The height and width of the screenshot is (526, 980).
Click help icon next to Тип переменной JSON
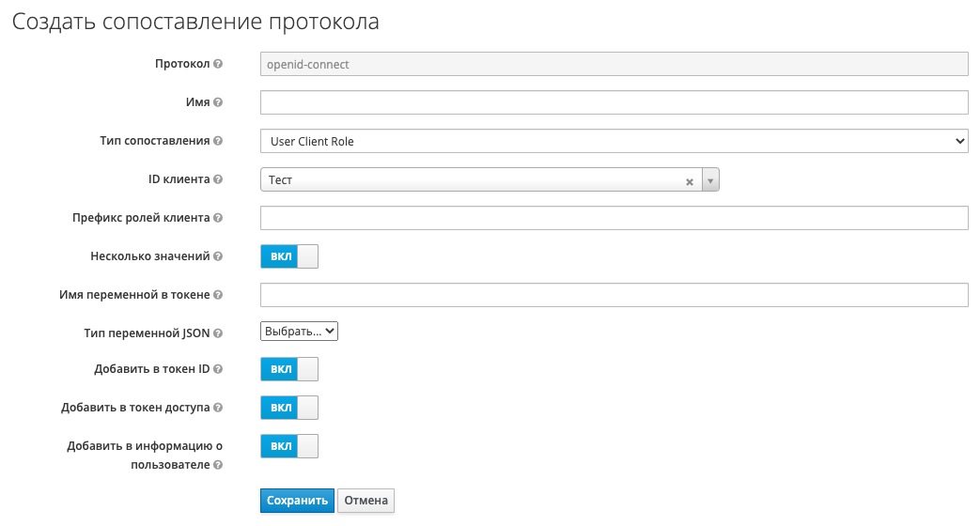(218, 333)
